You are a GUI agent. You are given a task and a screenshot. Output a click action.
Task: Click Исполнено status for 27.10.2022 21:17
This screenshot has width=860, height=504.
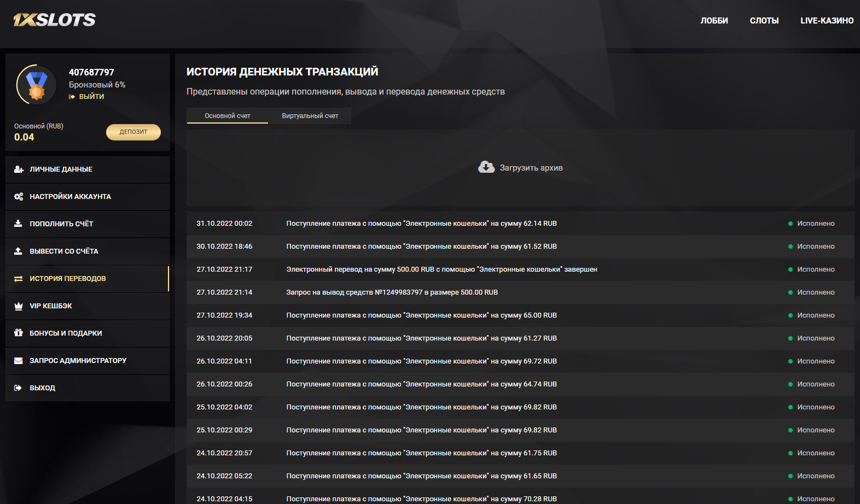(x=816, y=269)
